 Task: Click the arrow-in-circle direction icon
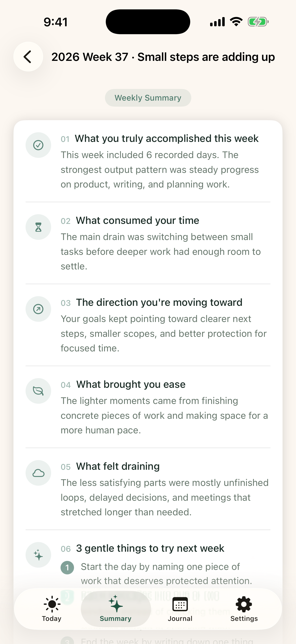click(x=38, y=309)
